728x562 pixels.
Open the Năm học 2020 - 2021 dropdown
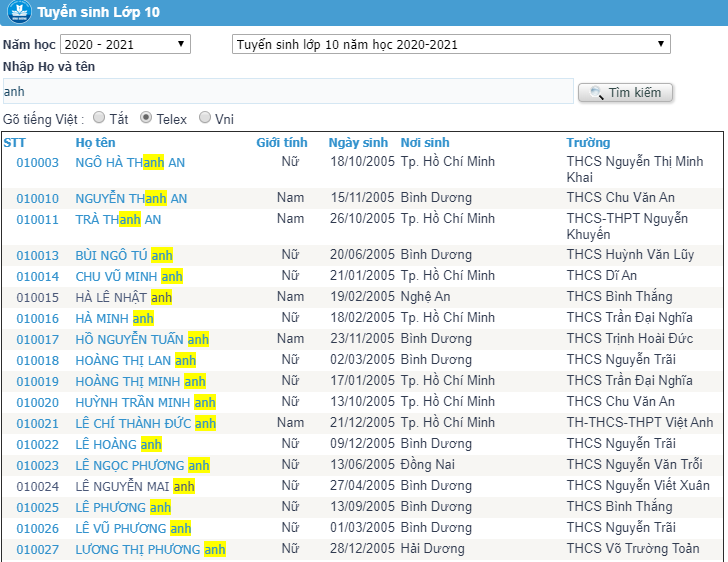(x=125, y=45)
